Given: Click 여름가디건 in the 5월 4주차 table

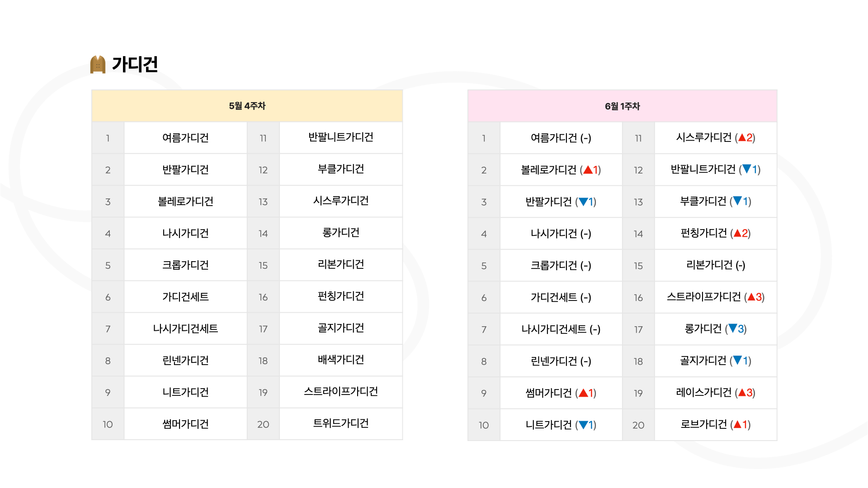Looking at the screenshot, I should click(x=185, y=138).
